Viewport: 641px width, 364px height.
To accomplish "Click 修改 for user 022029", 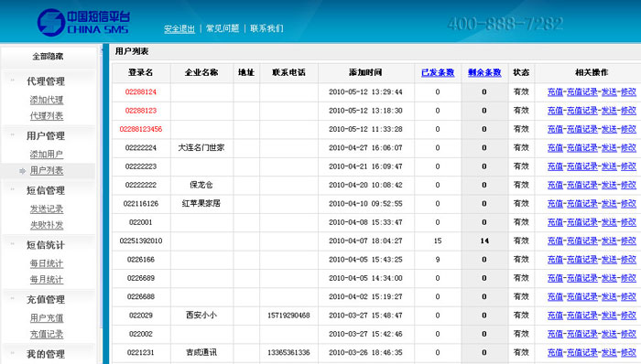I will pyautogui.click(x=628, y=316).
